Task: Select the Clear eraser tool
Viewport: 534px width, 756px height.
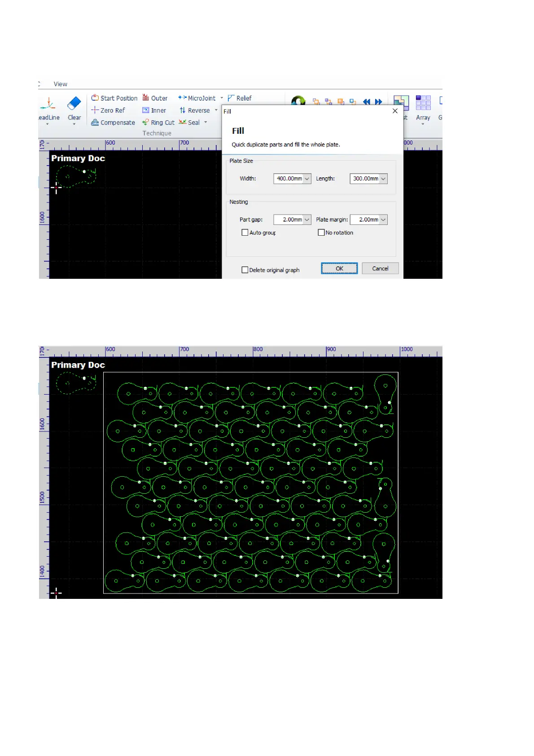Action: (74, 104)
